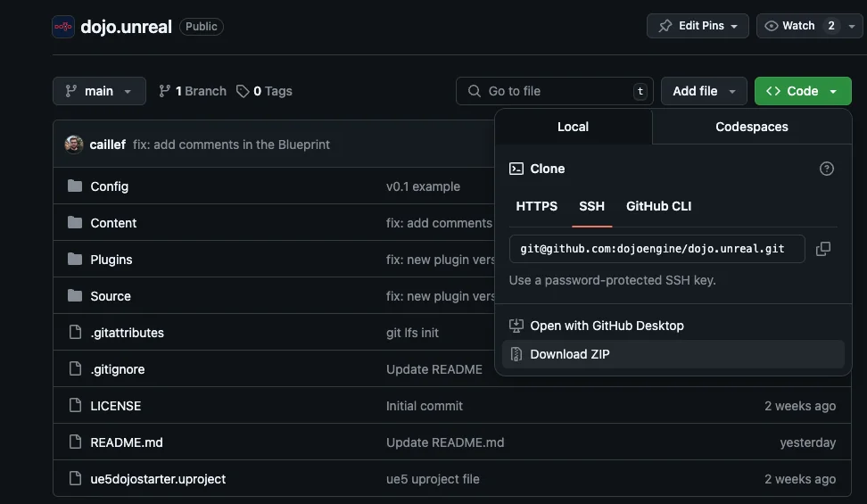Viewport: 867px width, 504px height.
Task: Click caillef's avatar image
Action: tap(74, 145)
